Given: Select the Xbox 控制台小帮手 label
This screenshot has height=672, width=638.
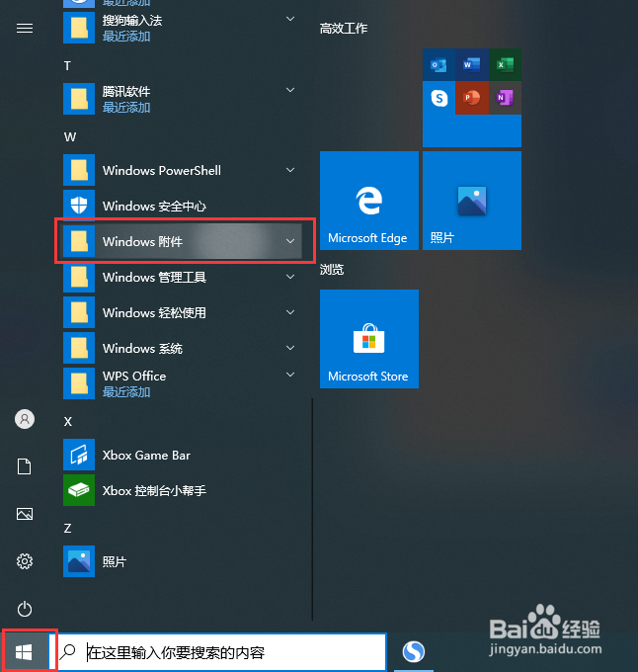Looking at the screenshot, I should [154, 491].
